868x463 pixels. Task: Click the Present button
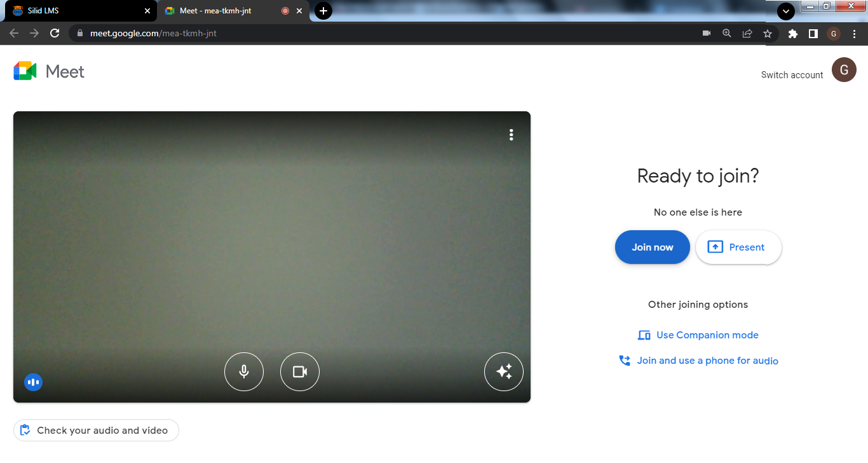738,247
